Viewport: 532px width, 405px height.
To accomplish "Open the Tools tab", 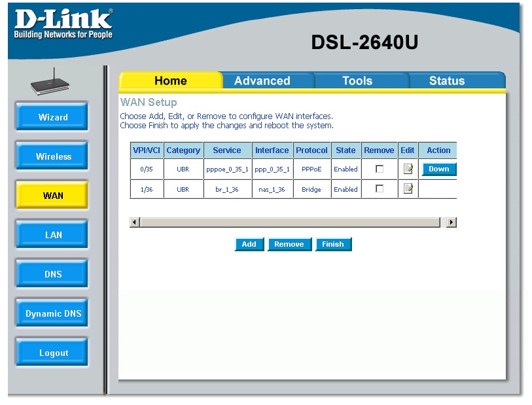I will [357, 81].
